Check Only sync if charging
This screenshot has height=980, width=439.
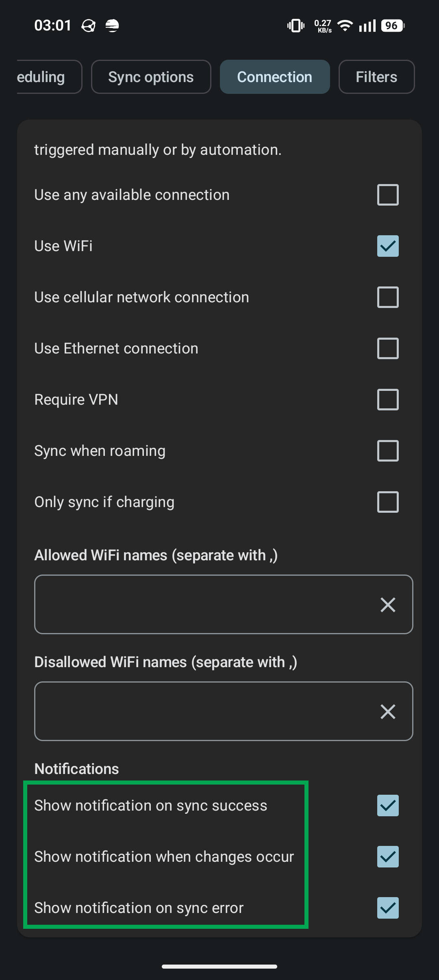[388, 502]
